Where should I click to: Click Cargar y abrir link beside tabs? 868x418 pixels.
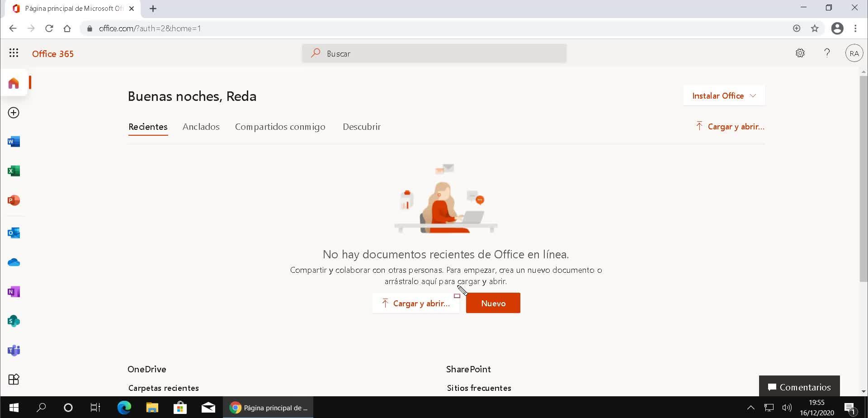[x=730, y=127]
